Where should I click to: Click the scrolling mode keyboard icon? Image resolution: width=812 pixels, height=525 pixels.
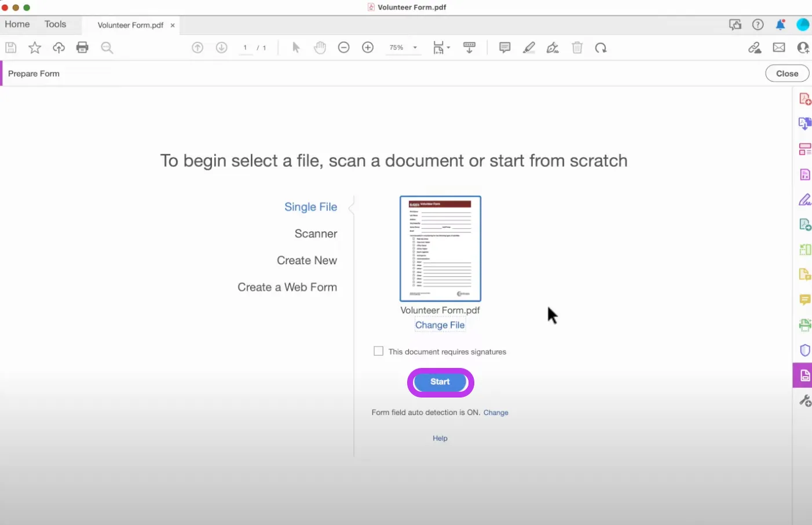click(469, 48)
